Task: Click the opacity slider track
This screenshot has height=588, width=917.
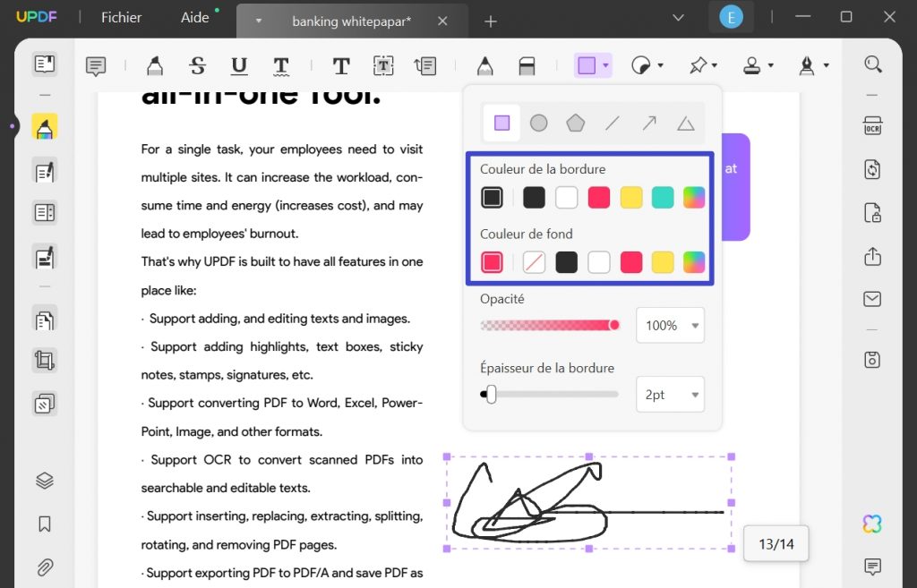Action: coord(549,325)
